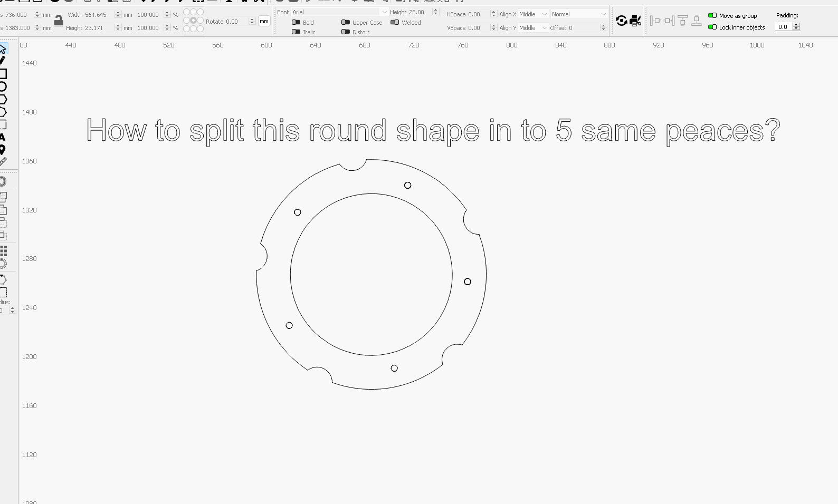The width and height of the screenshot is (838, 504).
Task: Click the small hole near the ring's right side
Action: click(x=468, y=282)
